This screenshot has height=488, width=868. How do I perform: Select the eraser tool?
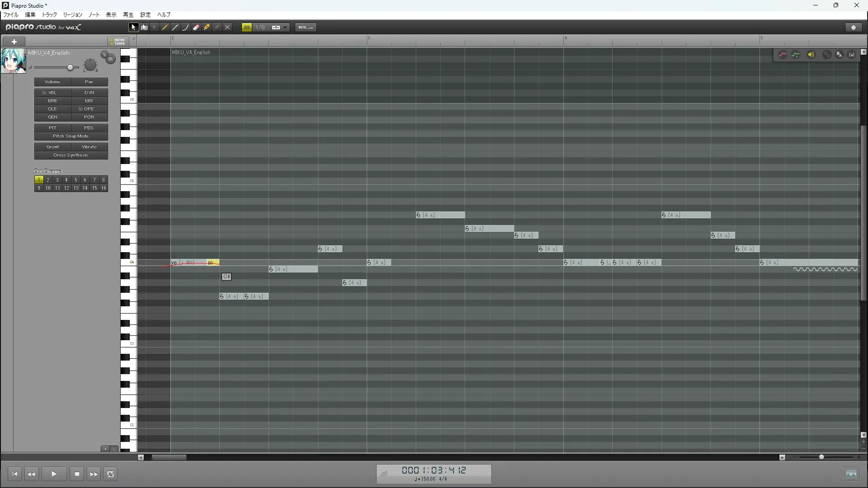pos(196,28)
